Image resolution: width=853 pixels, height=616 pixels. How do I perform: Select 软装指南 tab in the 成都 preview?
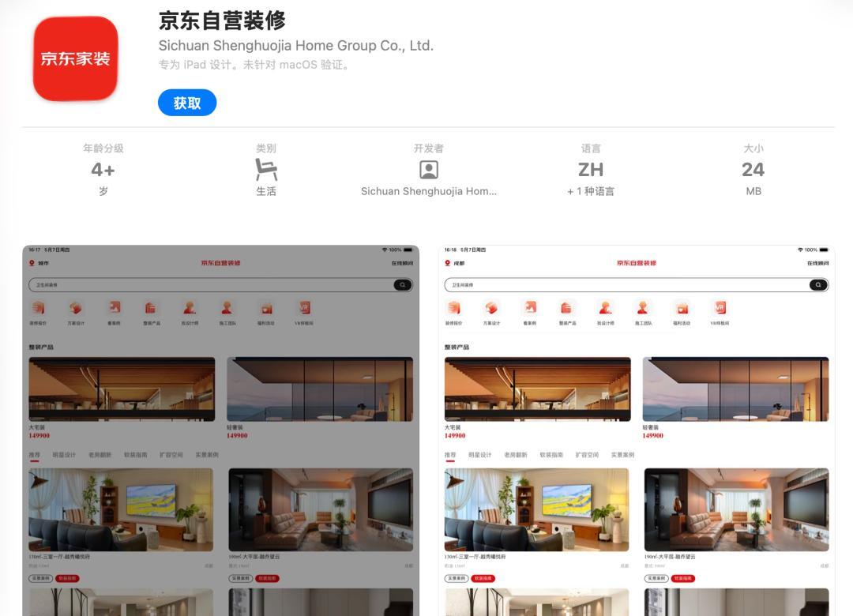pos(551,455)
